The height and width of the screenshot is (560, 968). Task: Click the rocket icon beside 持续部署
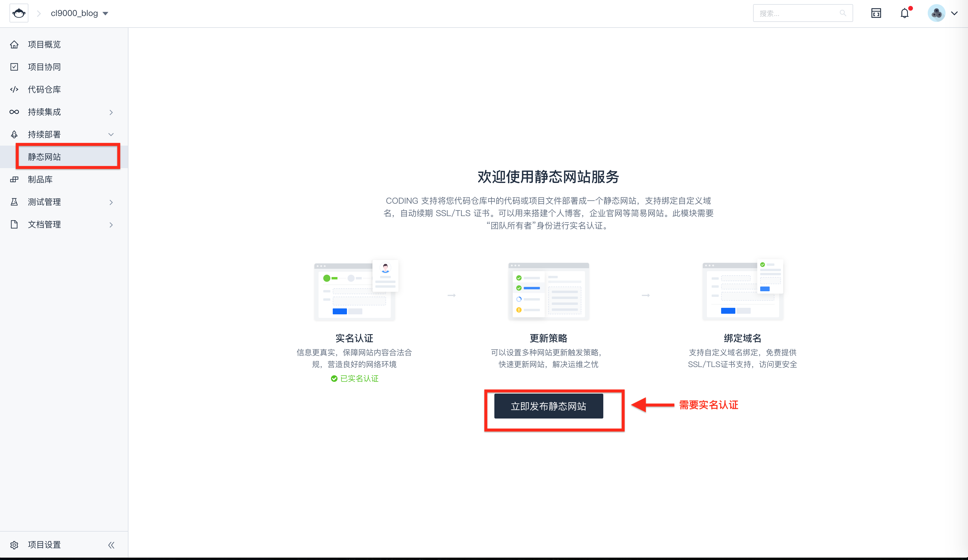coord(14,134)
